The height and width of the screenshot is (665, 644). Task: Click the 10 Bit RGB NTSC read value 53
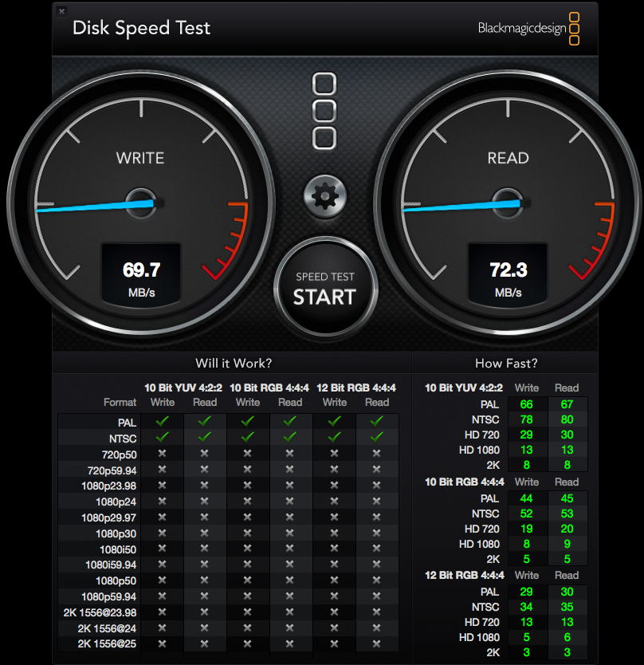pyautogui.click(x=567, y=514)
